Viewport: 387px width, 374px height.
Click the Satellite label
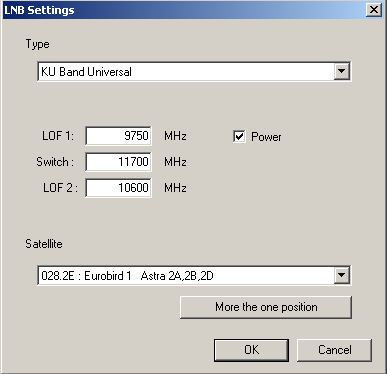tap(44, 244)
